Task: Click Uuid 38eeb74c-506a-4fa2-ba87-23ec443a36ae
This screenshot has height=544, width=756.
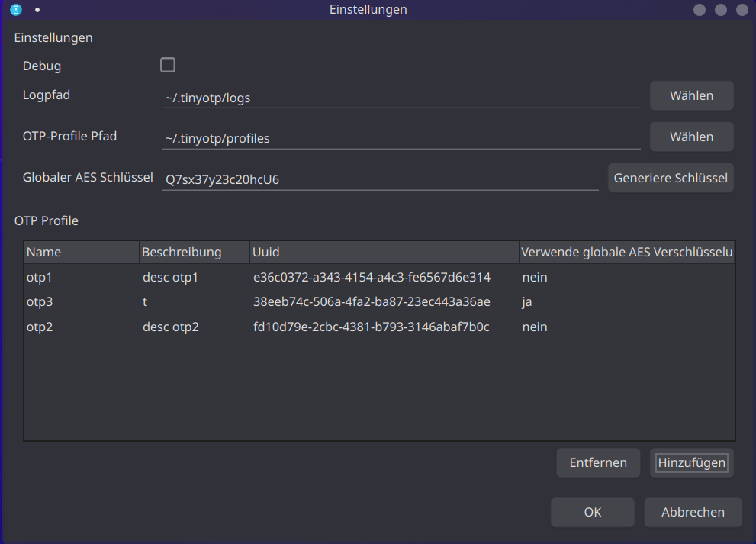Action: [372, 302]
